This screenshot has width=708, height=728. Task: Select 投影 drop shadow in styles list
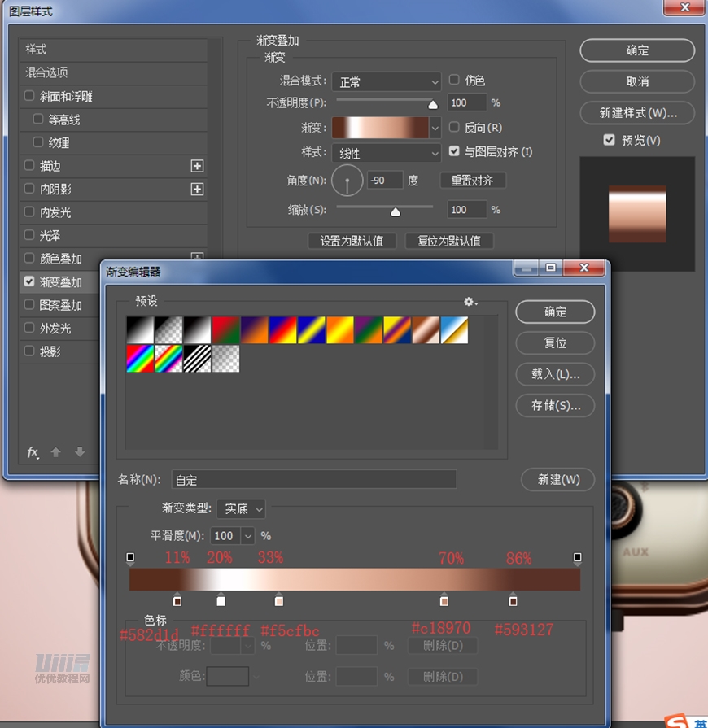[50, 351]
